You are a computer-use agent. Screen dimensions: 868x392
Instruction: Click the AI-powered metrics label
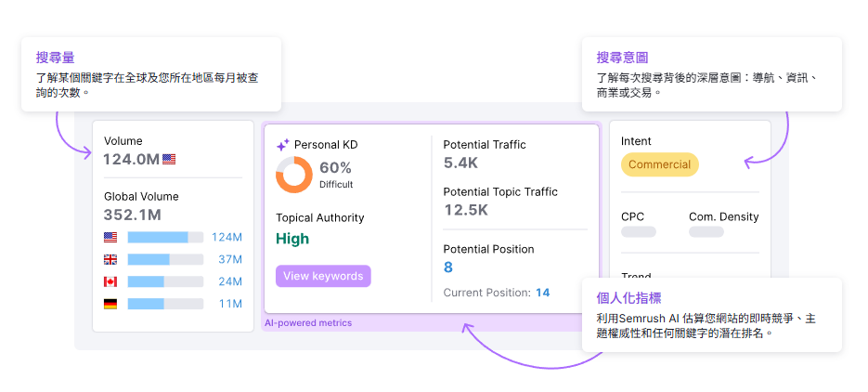(x=308, y=322)
